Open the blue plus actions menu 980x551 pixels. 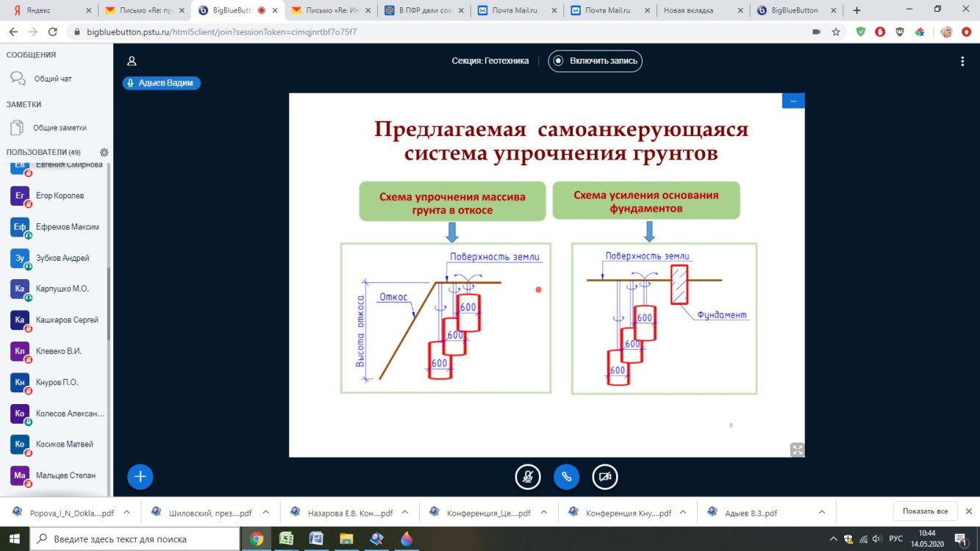(140, 477)
